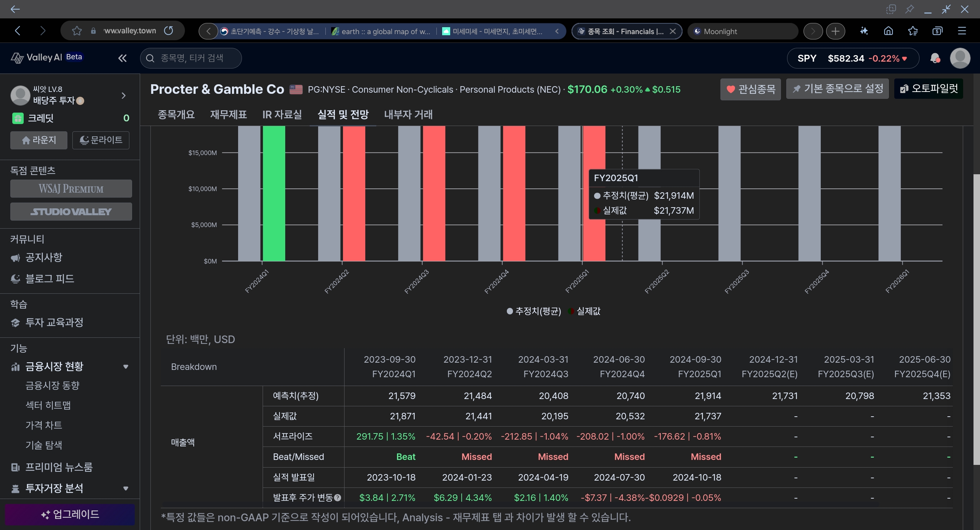
Task: Switch to the 미세미세 browser tab
Action: 493,31
